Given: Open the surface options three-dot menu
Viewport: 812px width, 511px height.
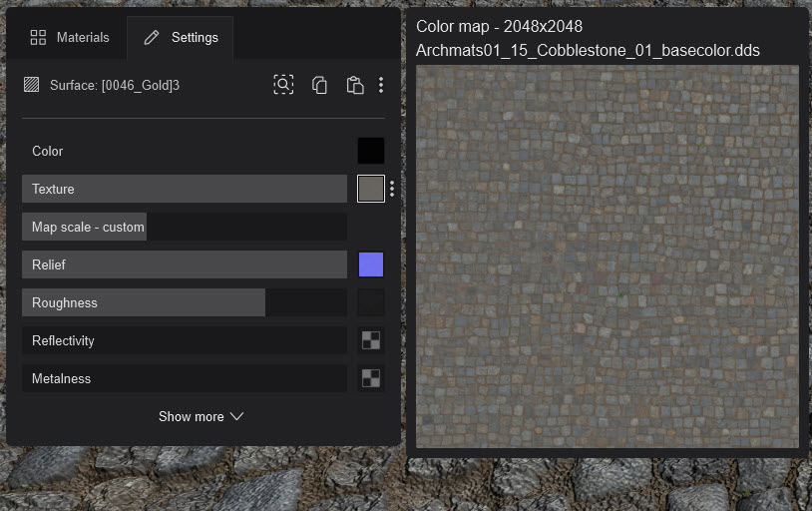Looking at the screenshot, I should tap(381, 85).
